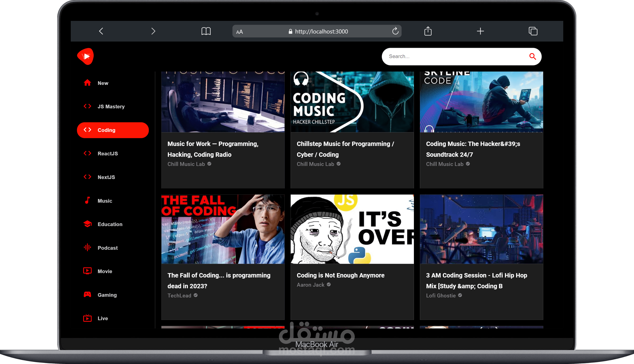Open a new tab with plus icon

pos(480,31)
